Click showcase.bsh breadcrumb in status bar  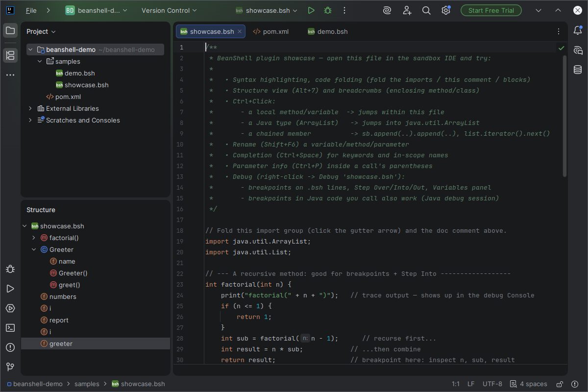(x=138, y=384)
